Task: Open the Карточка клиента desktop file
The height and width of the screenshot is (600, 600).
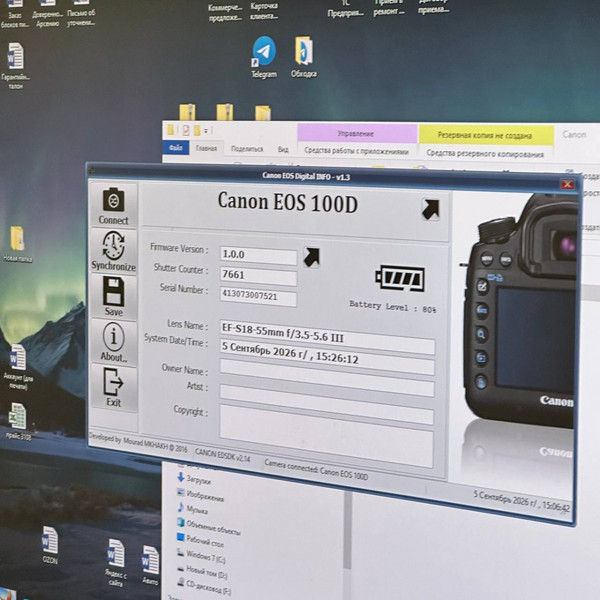Action: 264,11
